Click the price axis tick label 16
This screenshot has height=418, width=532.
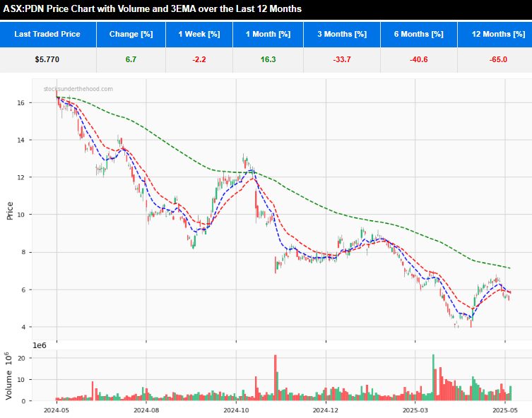[20, 103]
